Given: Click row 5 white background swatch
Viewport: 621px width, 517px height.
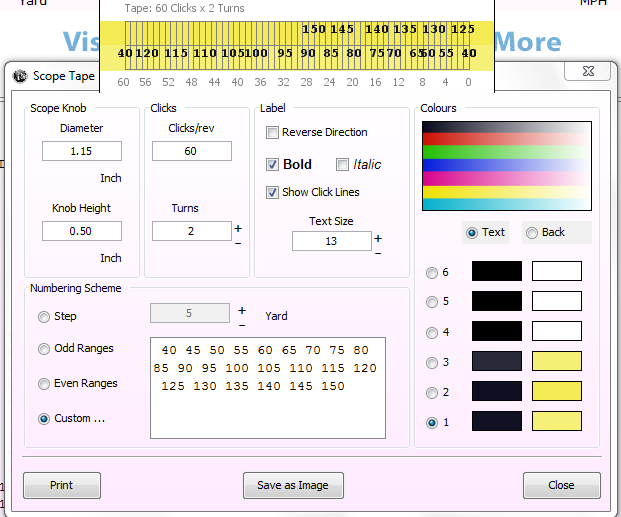Looking at the screenshot, I should click(557, 301).
